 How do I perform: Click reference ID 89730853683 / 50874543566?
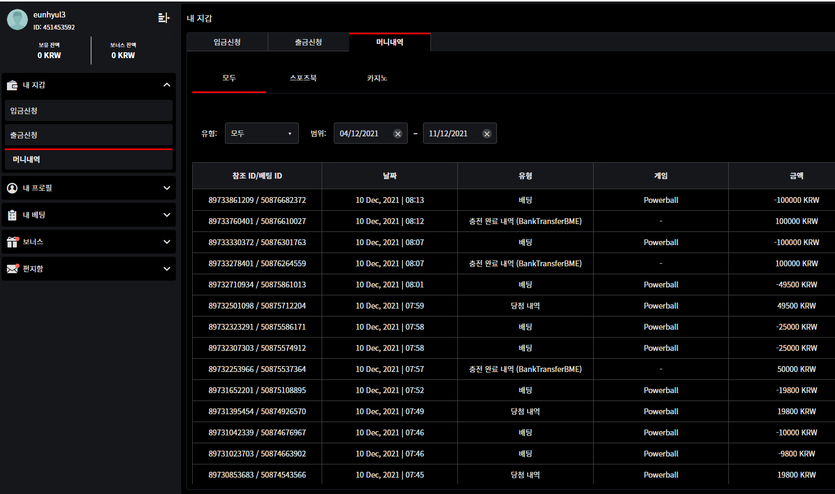(x=257, y=475)
